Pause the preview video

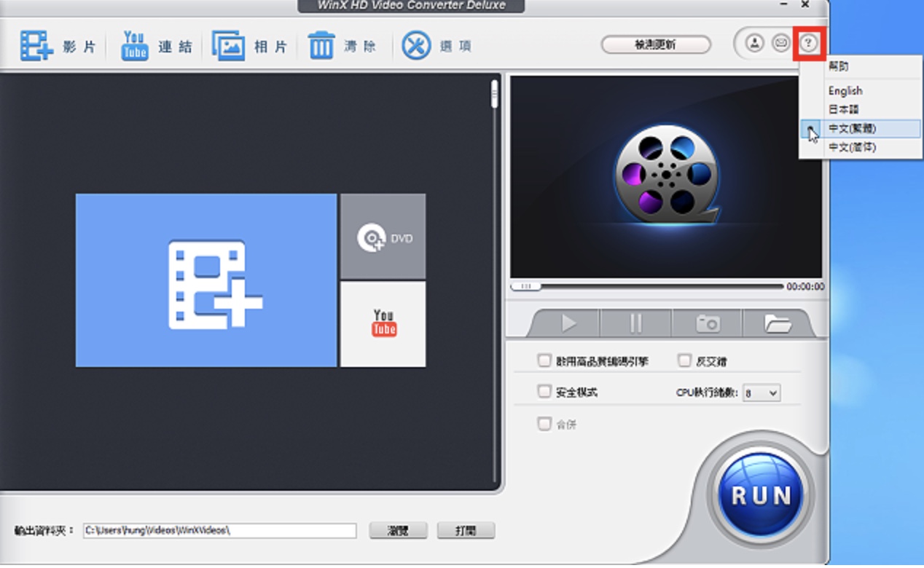click(635, 323)
